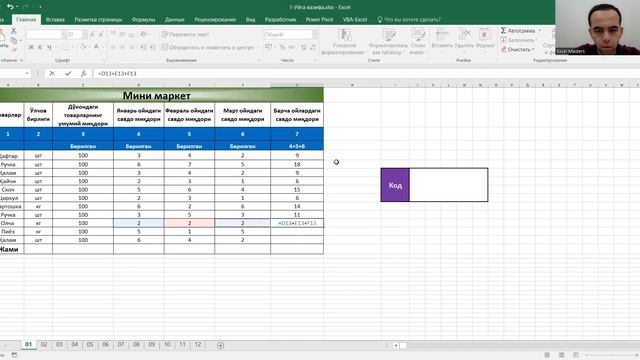
Task: Click the Undo arrow in the title bar
Action: [x=10, y=7]
